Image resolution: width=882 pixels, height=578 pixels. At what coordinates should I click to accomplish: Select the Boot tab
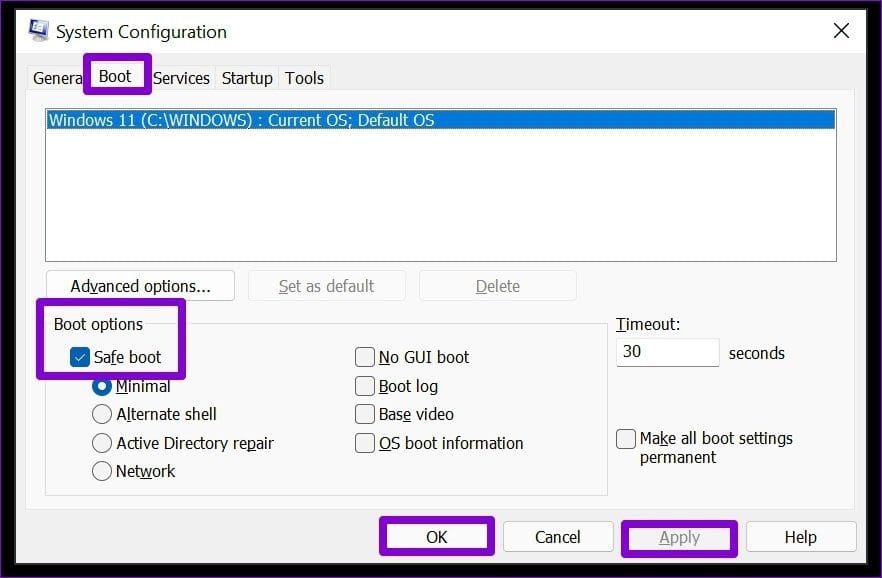(116, 76)
